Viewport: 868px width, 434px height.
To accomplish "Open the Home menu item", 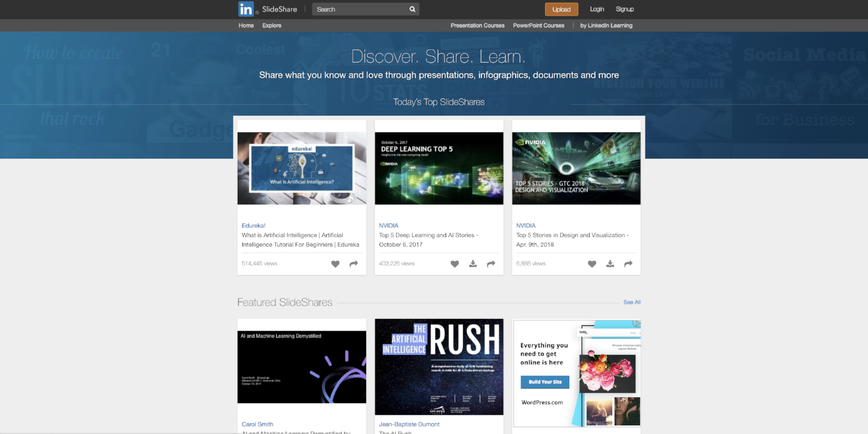I will [x=246, y=26].
